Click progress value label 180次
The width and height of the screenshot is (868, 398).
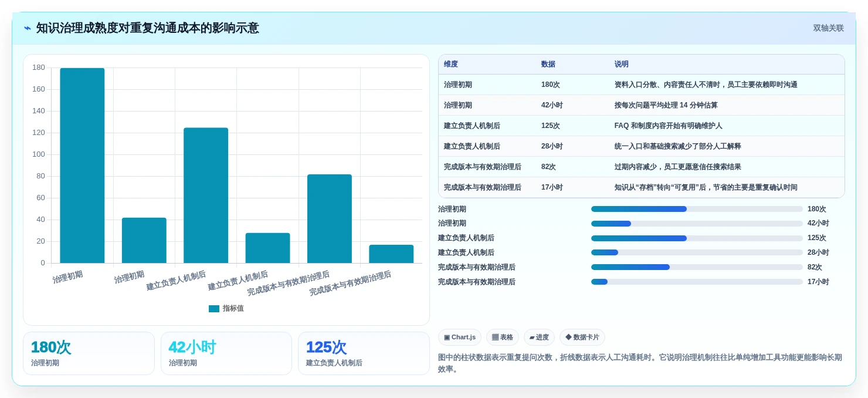click(x=817, y=209)
